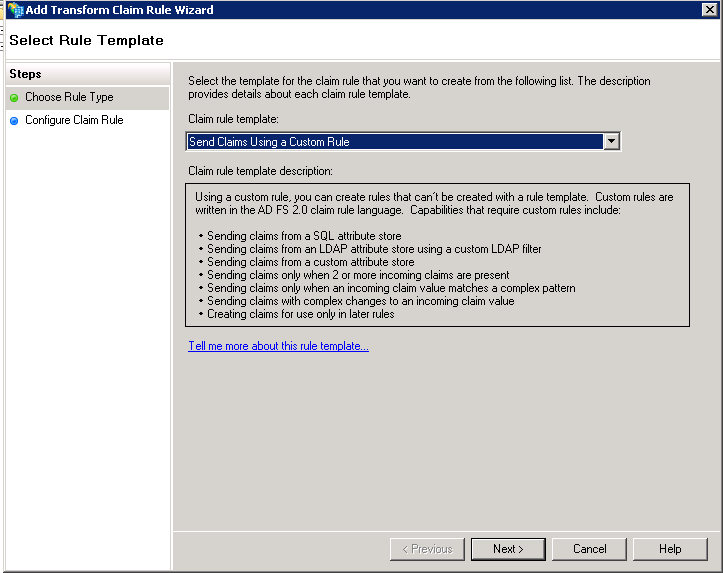Open Help for this wizard
Viewport: 723px width, 573px height.
[670, 549]
